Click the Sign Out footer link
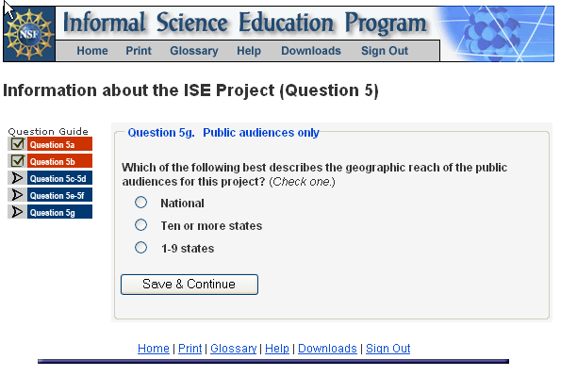Viewport: 577px width, 392px height. coord(387,349)
